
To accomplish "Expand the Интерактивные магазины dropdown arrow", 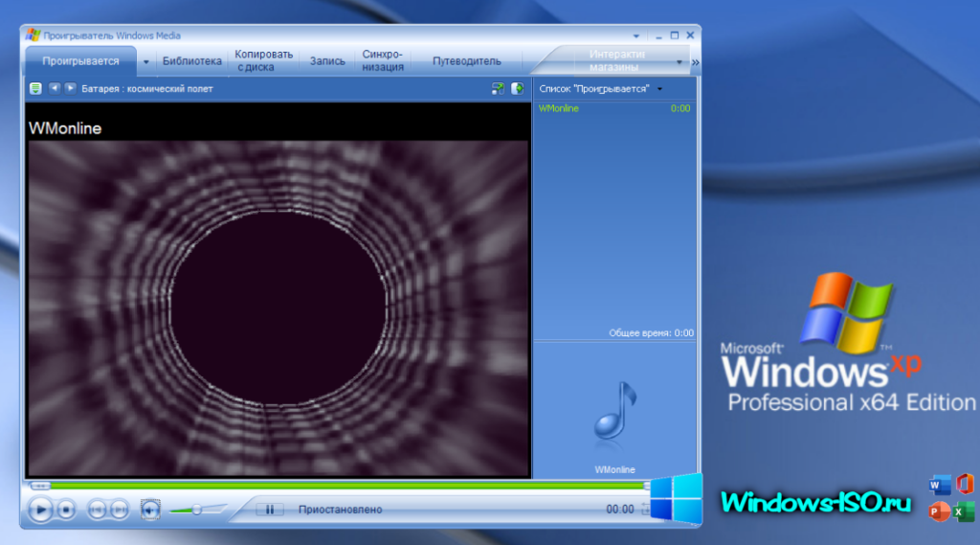I will (679, 62).
